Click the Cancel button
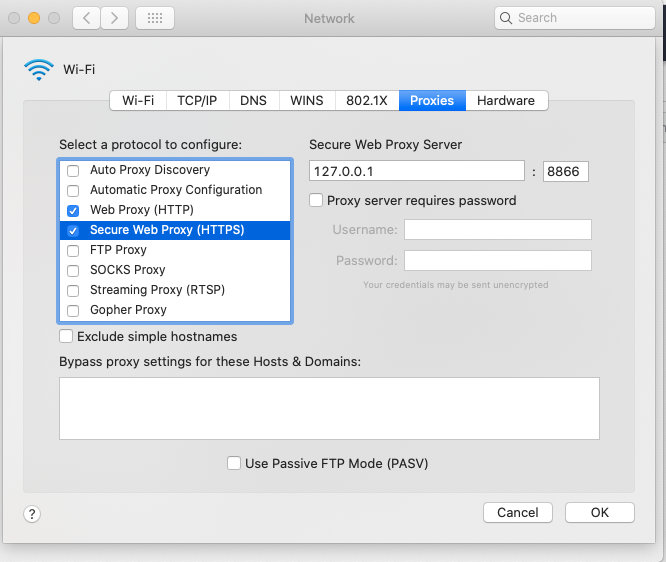 518,513
